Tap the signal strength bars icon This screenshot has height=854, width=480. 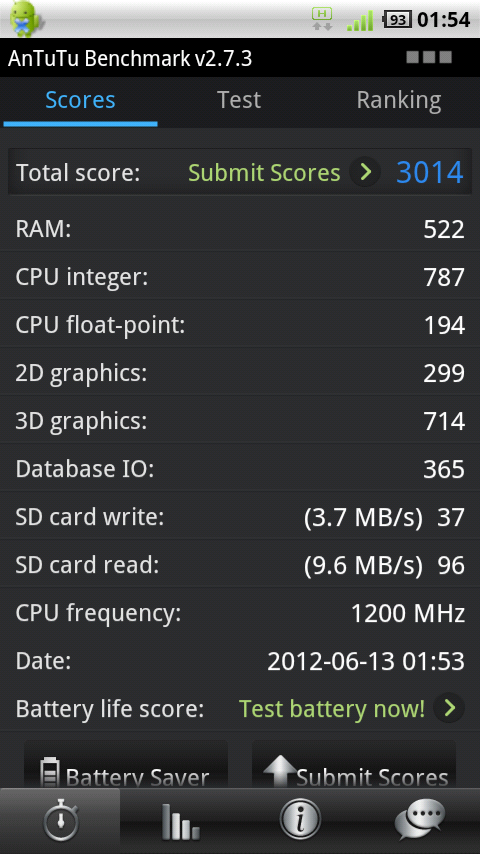click(x=360, y=20)
